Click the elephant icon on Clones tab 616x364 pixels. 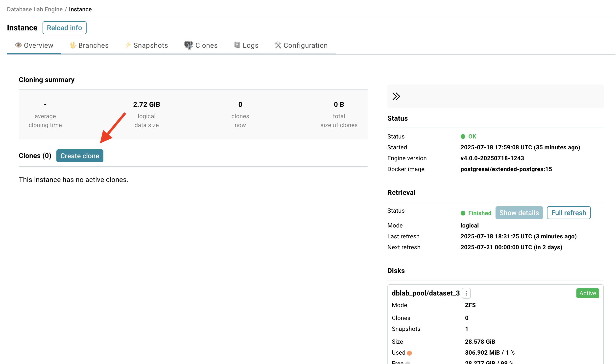[189, 45]
